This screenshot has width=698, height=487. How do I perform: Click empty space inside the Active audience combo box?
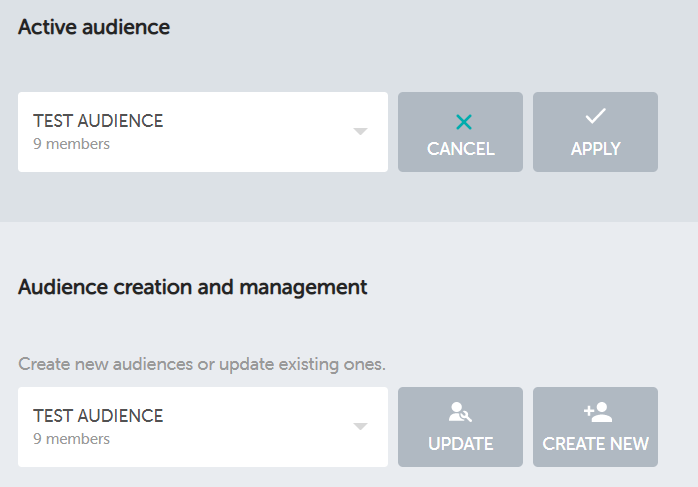tap(260, 132)
